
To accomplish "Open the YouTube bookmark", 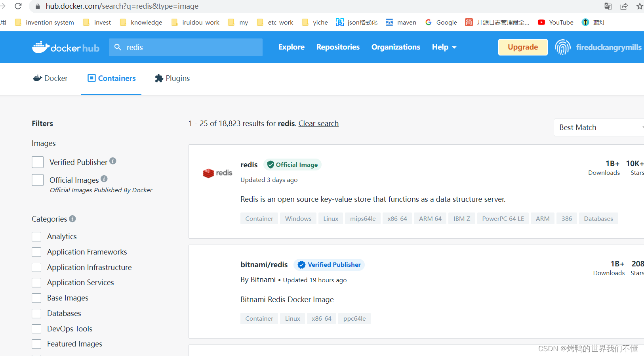I will point(556,22).
